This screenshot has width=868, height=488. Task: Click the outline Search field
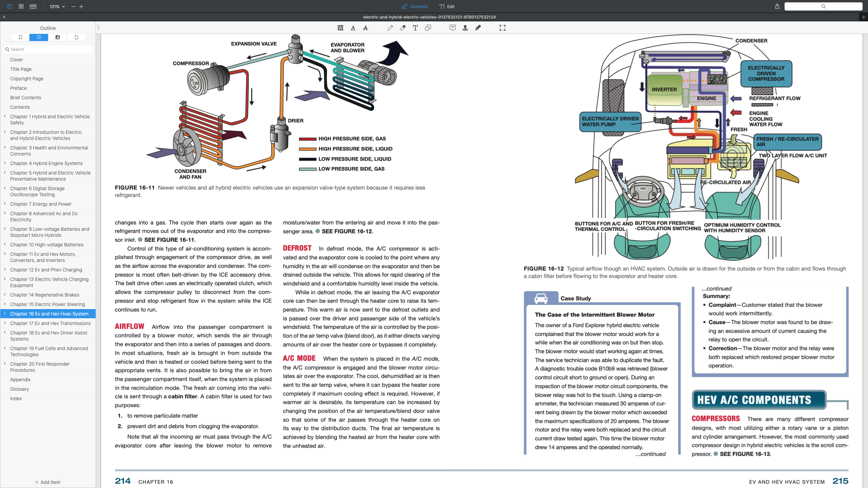pyautogui.click(x=48, y=49)
